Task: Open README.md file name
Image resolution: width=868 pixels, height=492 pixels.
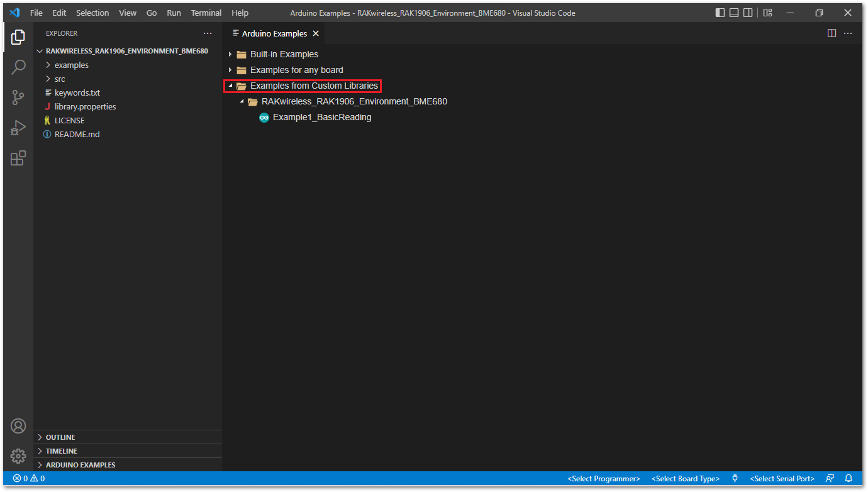Action: coord(77,134)
